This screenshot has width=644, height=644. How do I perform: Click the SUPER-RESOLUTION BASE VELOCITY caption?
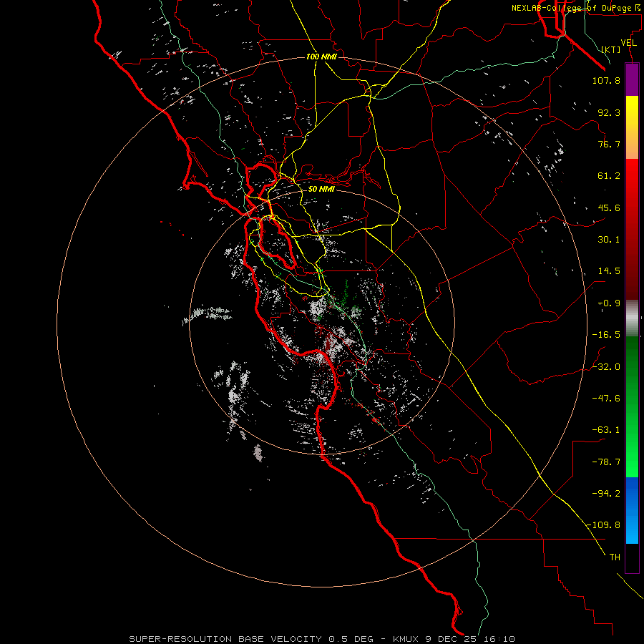[x=321, y=639]
